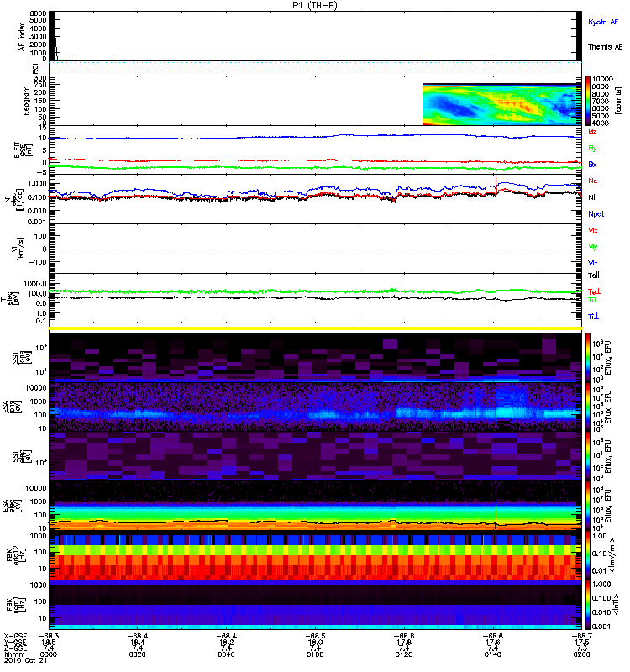Click the "0140" time tick label
630x672 pixels.
493,655
